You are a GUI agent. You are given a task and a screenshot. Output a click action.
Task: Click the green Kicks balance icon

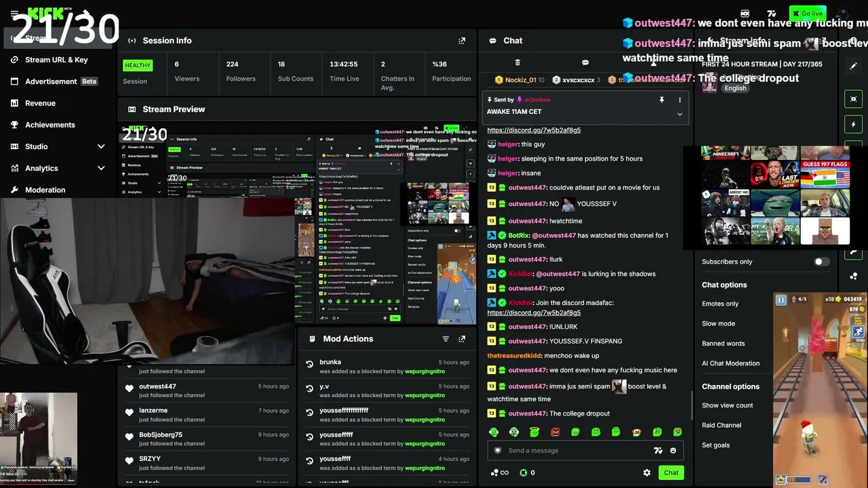pos(524,473)
